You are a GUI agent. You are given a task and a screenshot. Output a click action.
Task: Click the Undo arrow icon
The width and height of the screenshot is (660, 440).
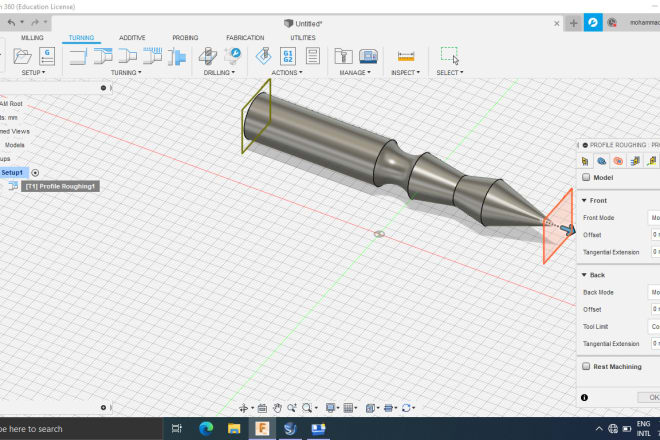(x=12, y=22)
